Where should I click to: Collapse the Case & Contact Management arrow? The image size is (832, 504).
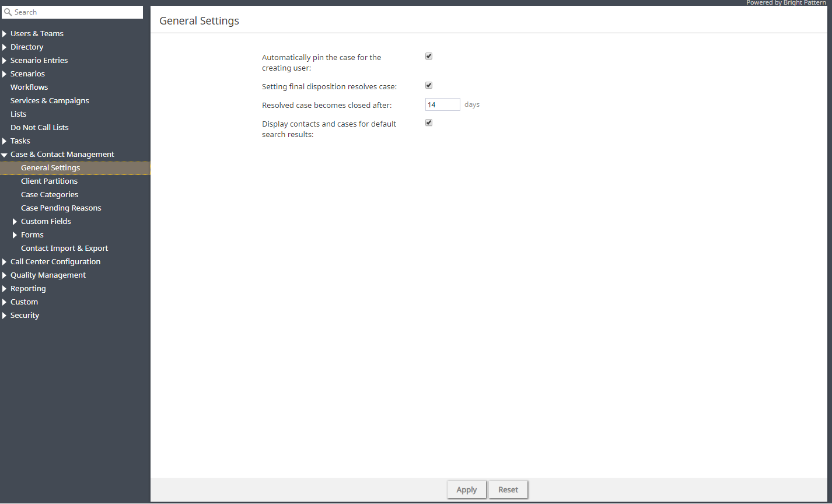(5, 155)
